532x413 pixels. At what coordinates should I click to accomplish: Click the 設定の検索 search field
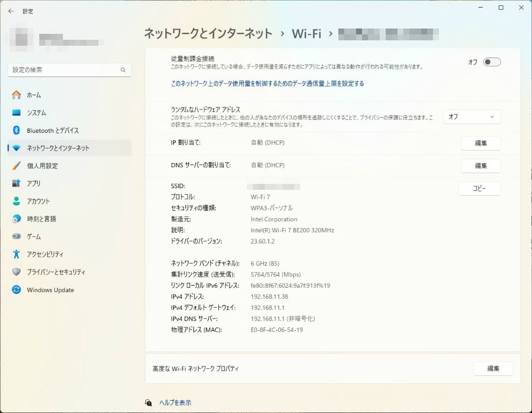click(69, 70)
